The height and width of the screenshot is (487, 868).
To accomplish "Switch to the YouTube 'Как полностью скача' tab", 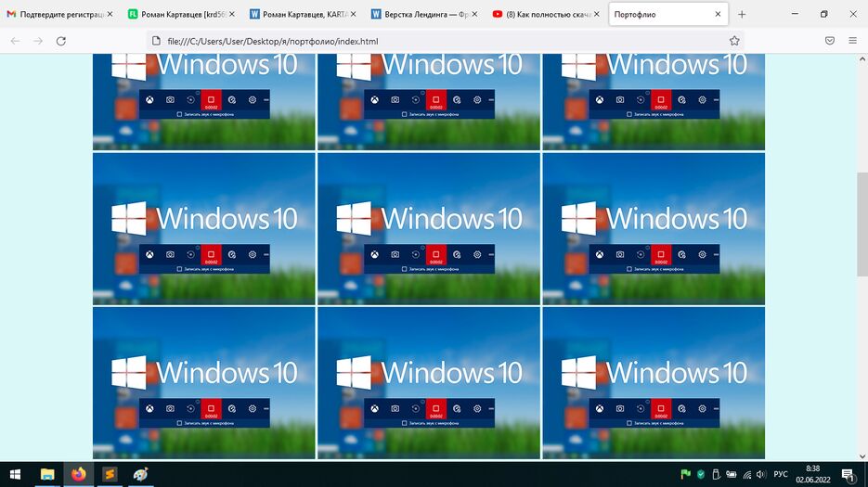I will coord(545,15).
